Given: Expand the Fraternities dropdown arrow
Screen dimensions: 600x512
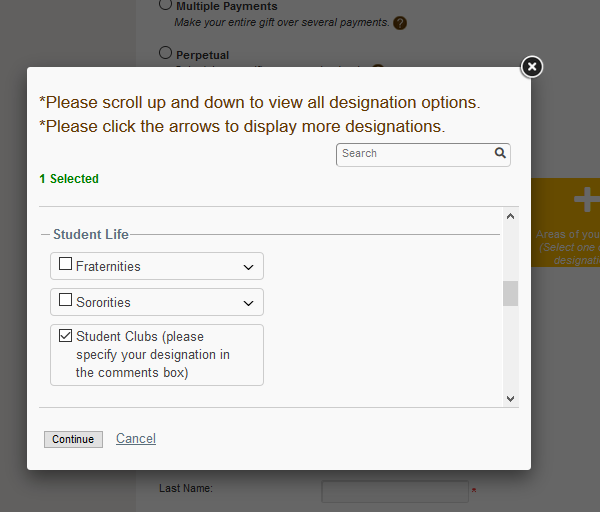Looking at the screenshot, I should pyautogui.click(x=249, y=267).
